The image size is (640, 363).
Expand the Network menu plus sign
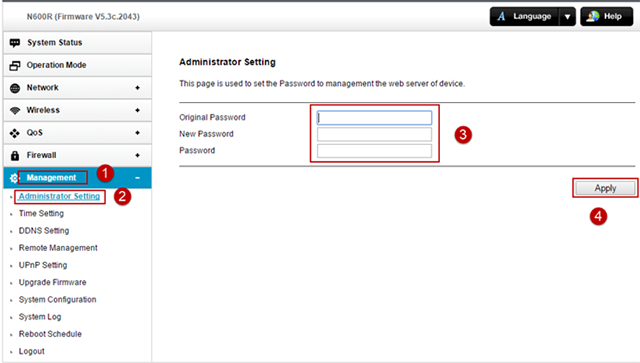[x=138, y=88]
